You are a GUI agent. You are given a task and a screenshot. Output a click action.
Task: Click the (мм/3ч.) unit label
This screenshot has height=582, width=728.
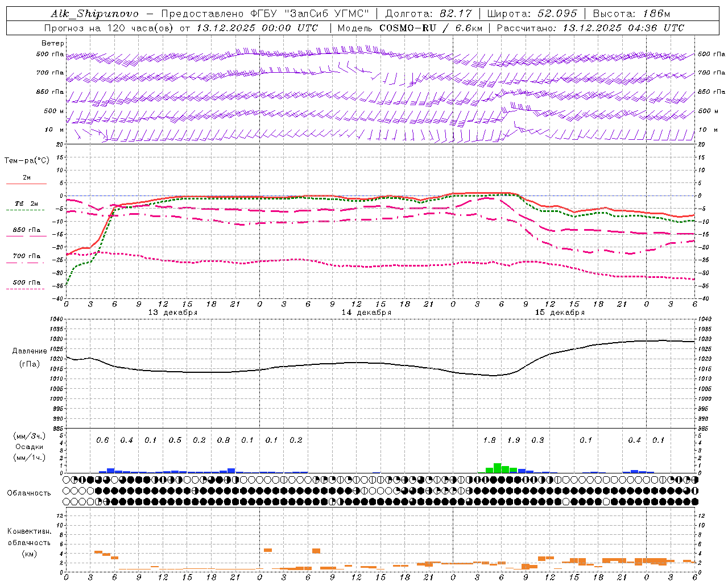tap(30, 436)
